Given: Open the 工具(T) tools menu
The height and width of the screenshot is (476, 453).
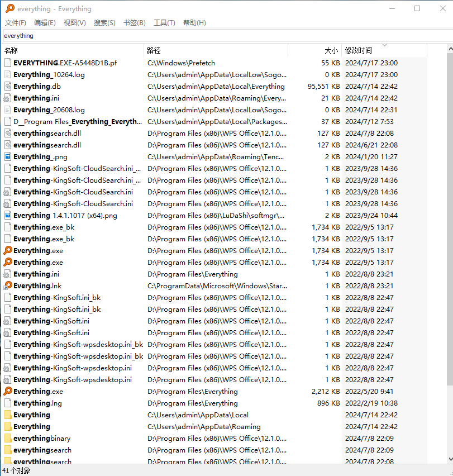Looking at the screenshot, I should pyautogui.click(x=164, y=23).
